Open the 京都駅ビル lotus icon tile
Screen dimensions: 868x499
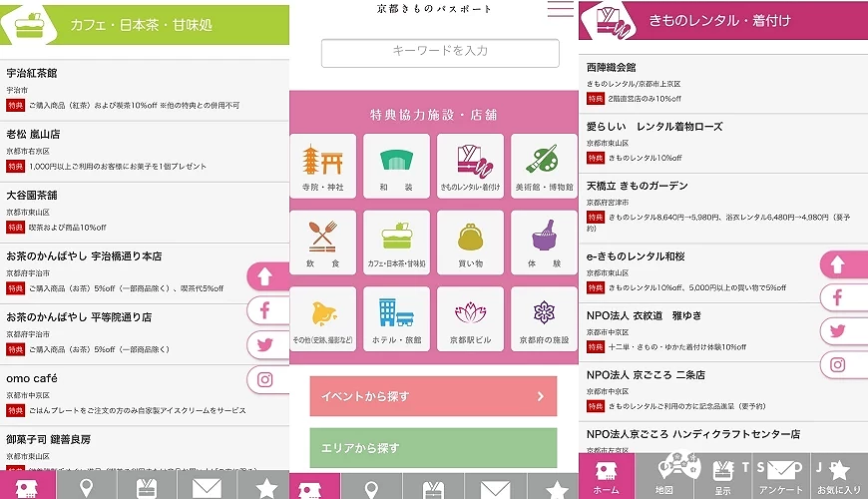point(471,319)
